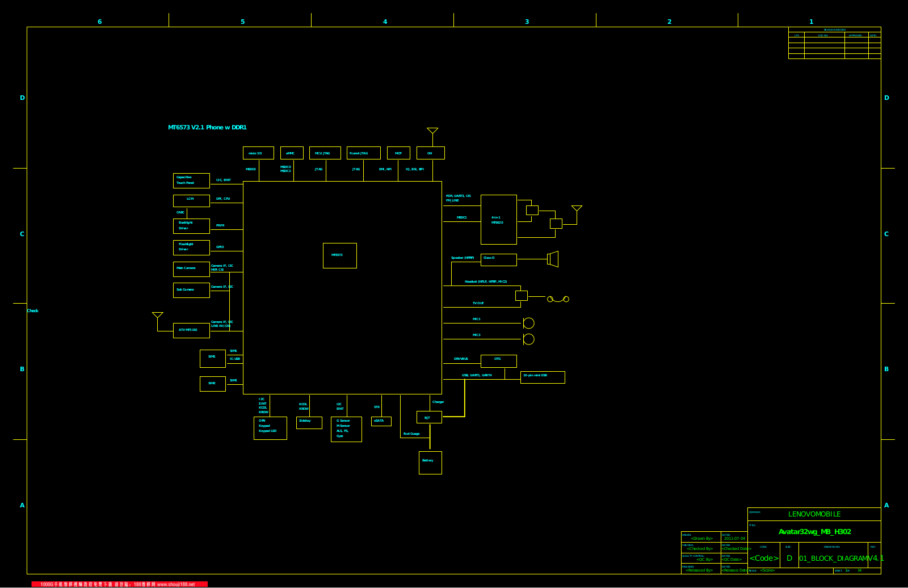Click the diagram title MT6573 V2.1 Phone w DDR1

(207, 128)
